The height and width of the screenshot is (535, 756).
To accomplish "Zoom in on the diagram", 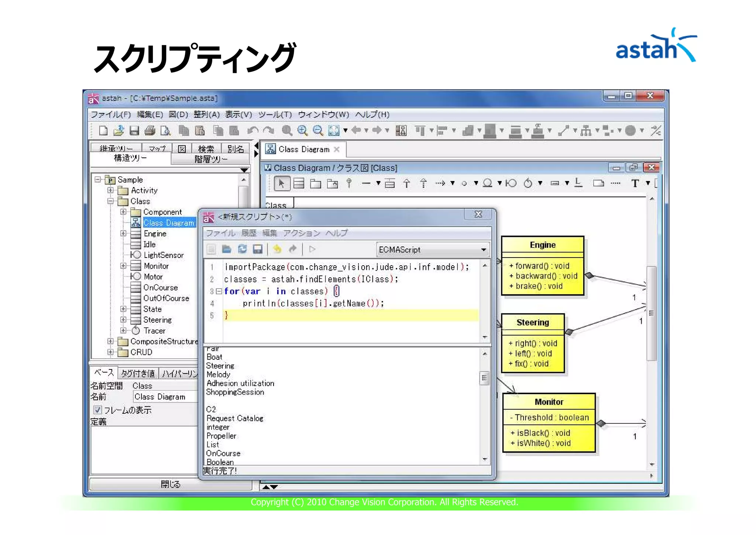I will click(x=302, y=131).
